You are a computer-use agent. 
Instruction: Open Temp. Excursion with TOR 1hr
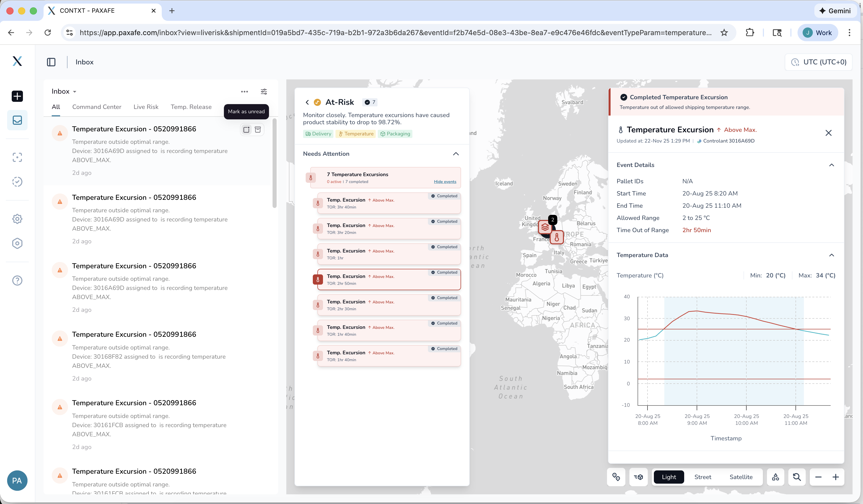(x=389, y=254)
